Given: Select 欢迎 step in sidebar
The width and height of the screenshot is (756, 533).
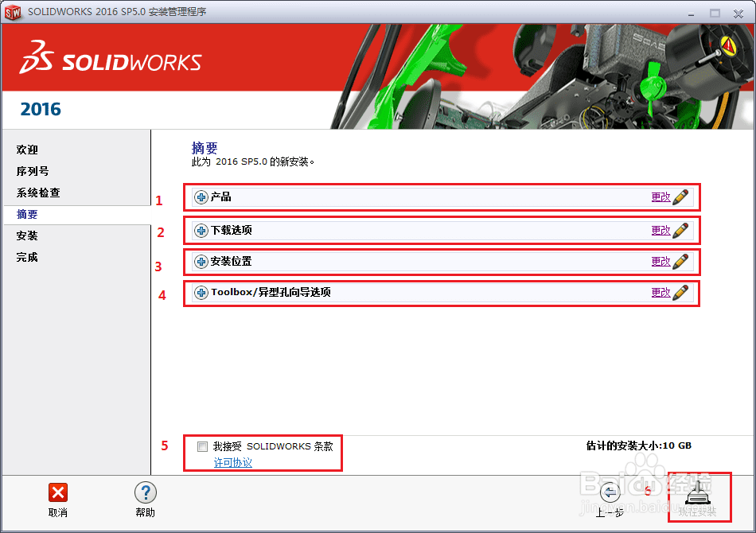Looking at the screenshot, I should pos(27,150).
